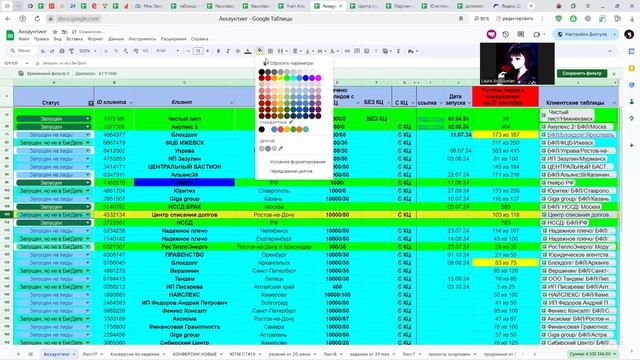640x360 pixels.
Task: Open Условное форматирование in the palette
Action: [x=298, y=162]
